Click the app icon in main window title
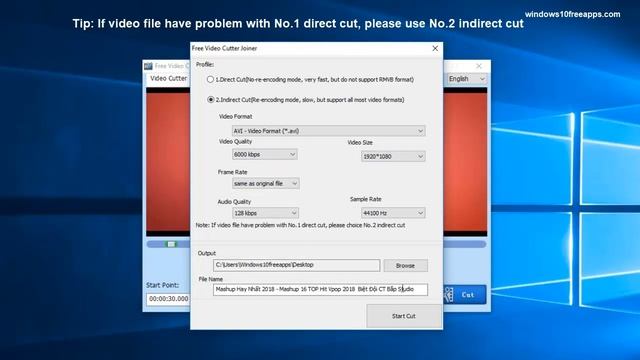This screenshot has height=360, width=640. point(148,66)
